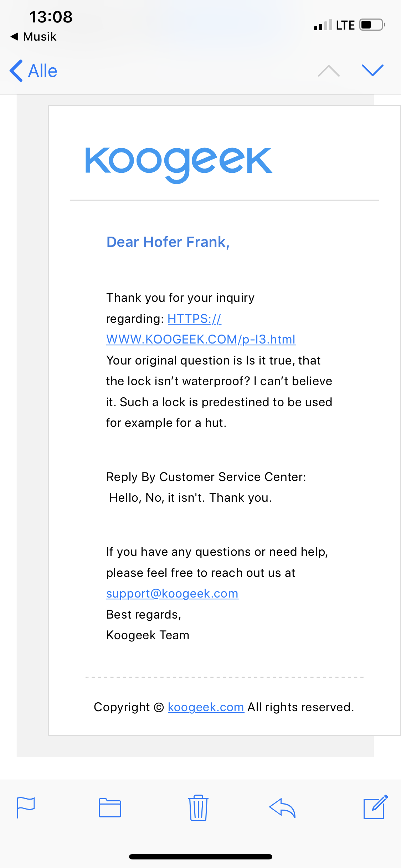Image resolution: width=401 pixels, height=868 pixels.
Task: Compose a new message with pencil icon
Action: (375, 807)
